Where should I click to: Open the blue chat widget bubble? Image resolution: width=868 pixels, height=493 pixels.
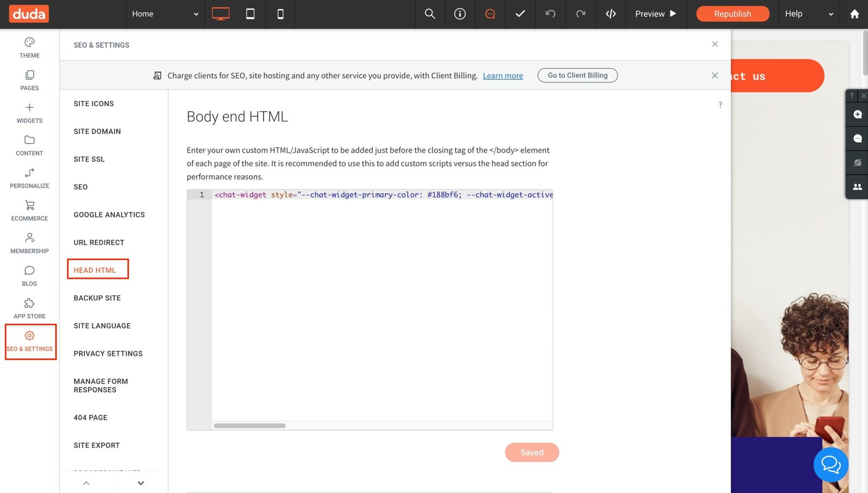point(831,464)
